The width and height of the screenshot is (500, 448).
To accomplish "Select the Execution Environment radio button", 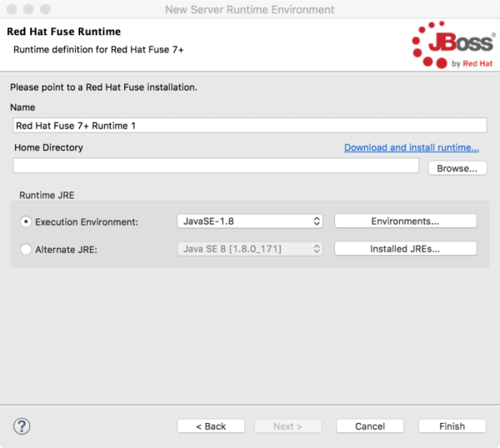I will 26,222.
